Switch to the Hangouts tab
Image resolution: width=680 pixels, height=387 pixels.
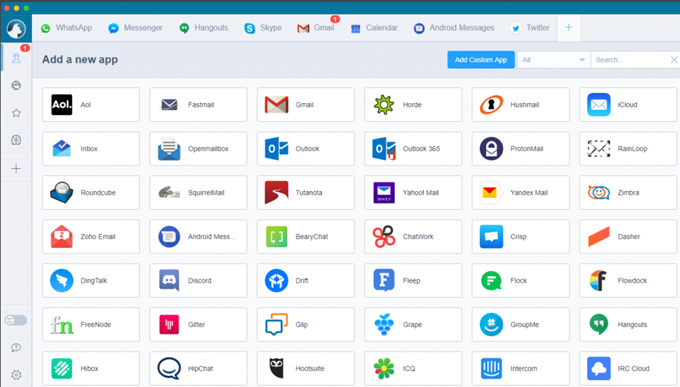click(x=204, y=28)
